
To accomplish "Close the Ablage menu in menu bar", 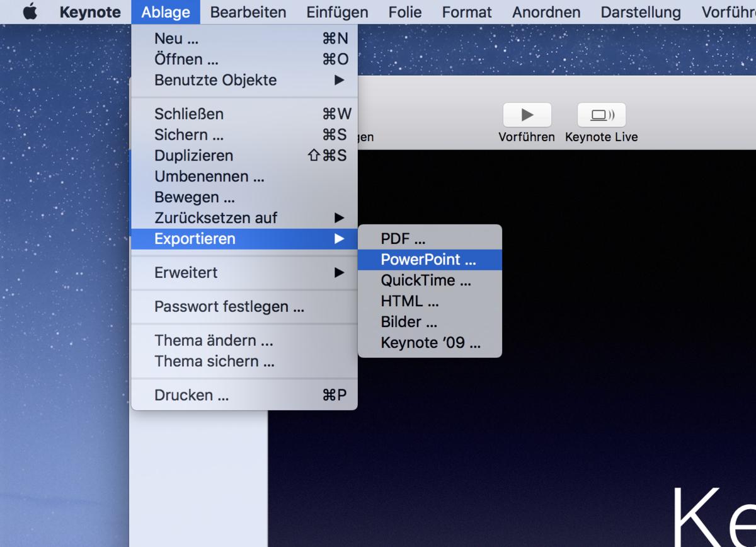I will (166, 12).
